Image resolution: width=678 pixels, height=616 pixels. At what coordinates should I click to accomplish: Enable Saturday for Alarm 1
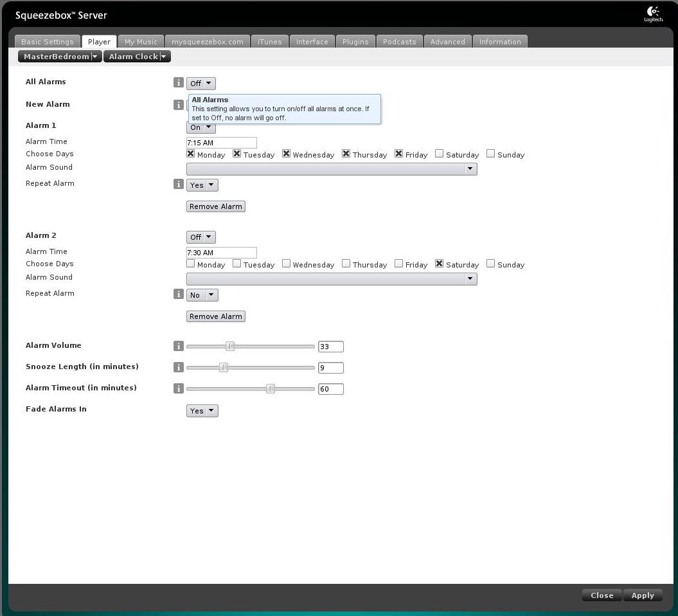click(439, 154)
